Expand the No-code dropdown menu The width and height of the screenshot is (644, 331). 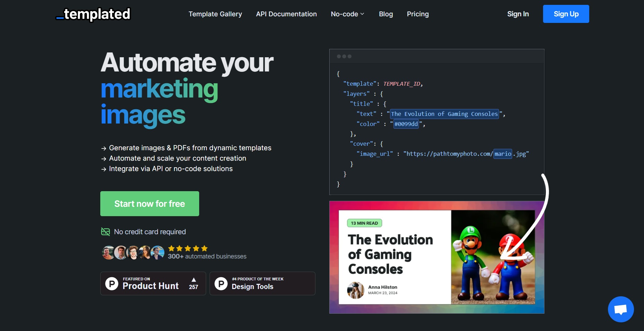(x=347, y=14)
